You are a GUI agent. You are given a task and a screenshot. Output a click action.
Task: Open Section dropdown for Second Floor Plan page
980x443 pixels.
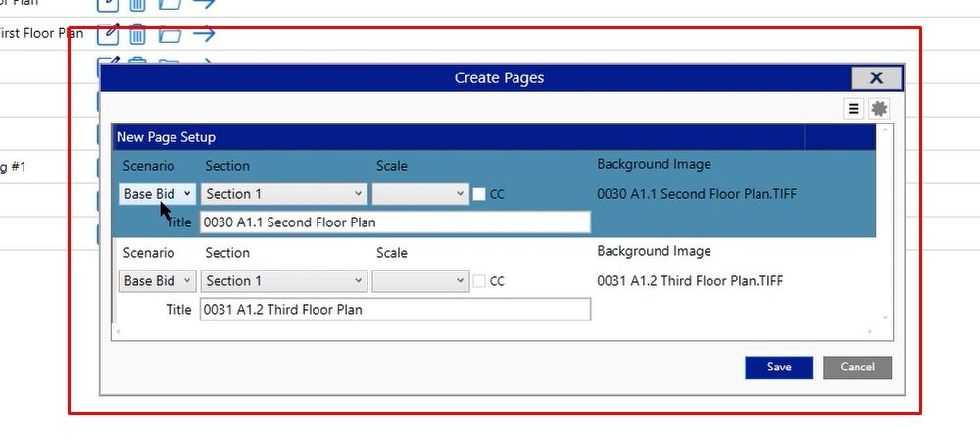(x=284, y=194)
